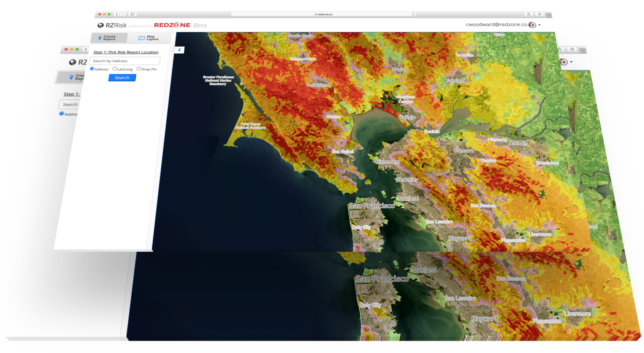Screen dimensions: 644x353
Task: Open the account dropdown next to cwoodward@redzone.co
Action: coord(539,25)
